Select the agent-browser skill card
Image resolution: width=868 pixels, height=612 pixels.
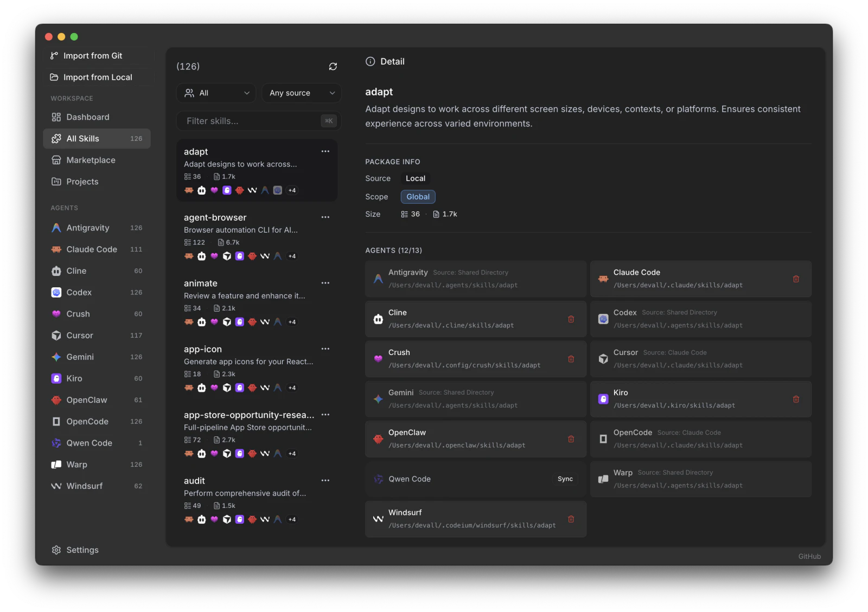pos(257,236)
